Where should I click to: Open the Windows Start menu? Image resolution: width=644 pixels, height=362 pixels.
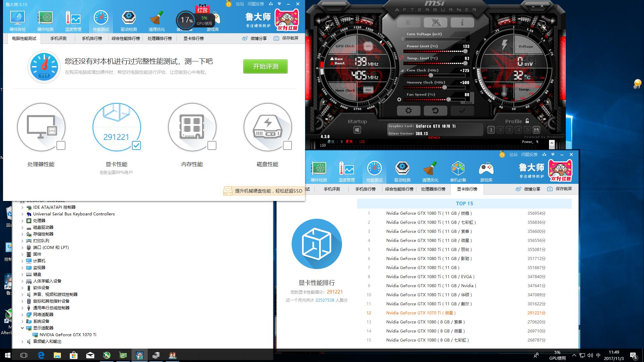[x=8, y=355]
